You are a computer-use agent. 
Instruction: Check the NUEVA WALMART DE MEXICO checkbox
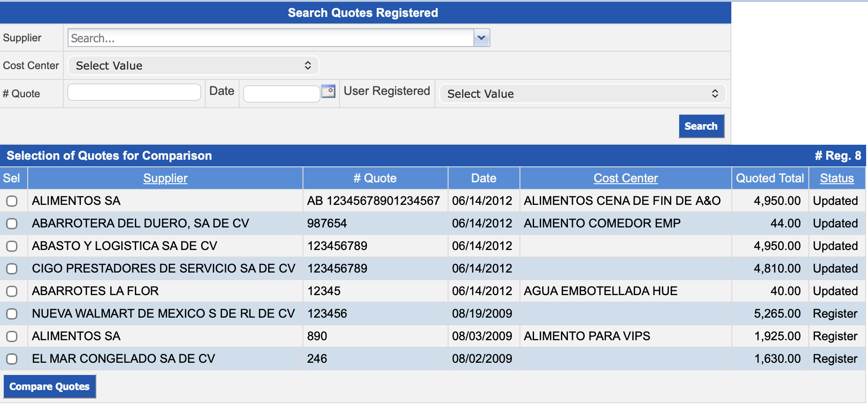(12, 314)
